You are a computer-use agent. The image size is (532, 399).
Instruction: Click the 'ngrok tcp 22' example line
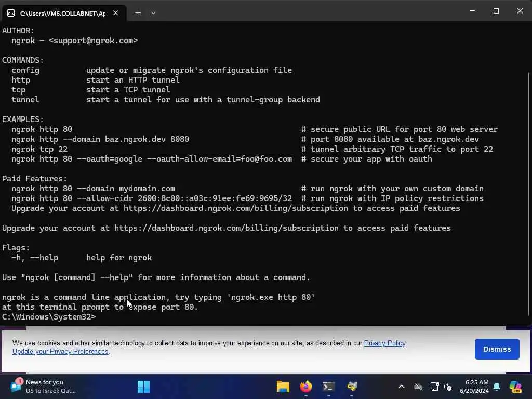[x=39, y=149]
